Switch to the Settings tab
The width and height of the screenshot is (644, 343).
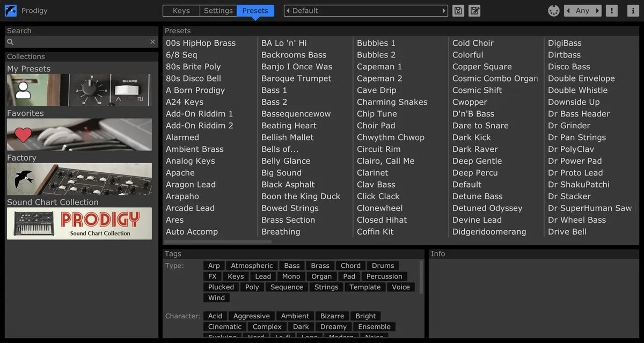tap(218, 11)
